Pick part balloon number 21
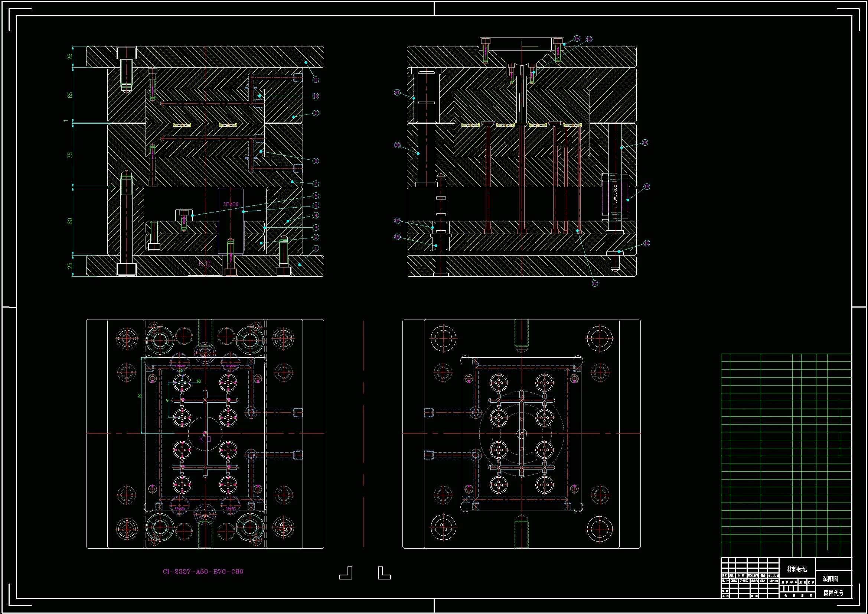This screenshot has width=868, height=614. [x=397, y=92]
